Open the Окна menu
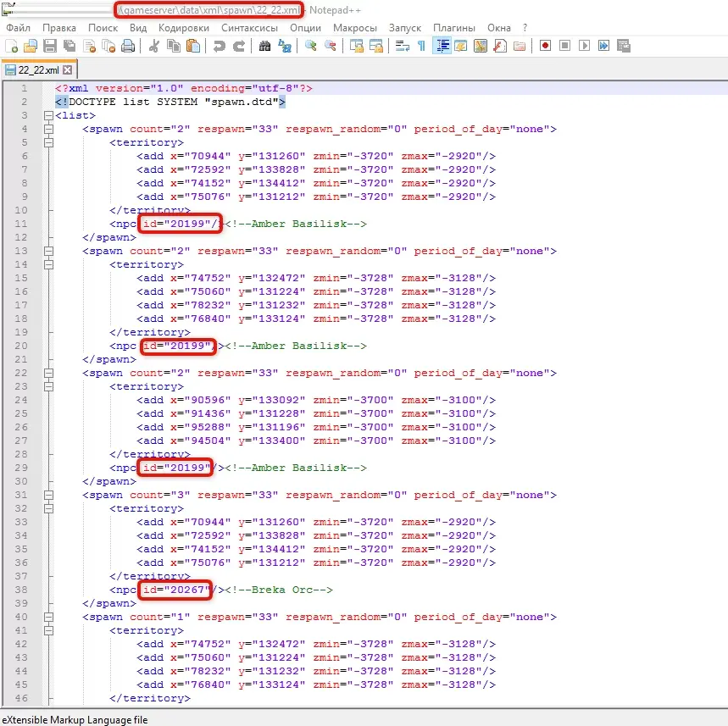The width and height of the screenshot is (728, 726). tap(498, 28)
